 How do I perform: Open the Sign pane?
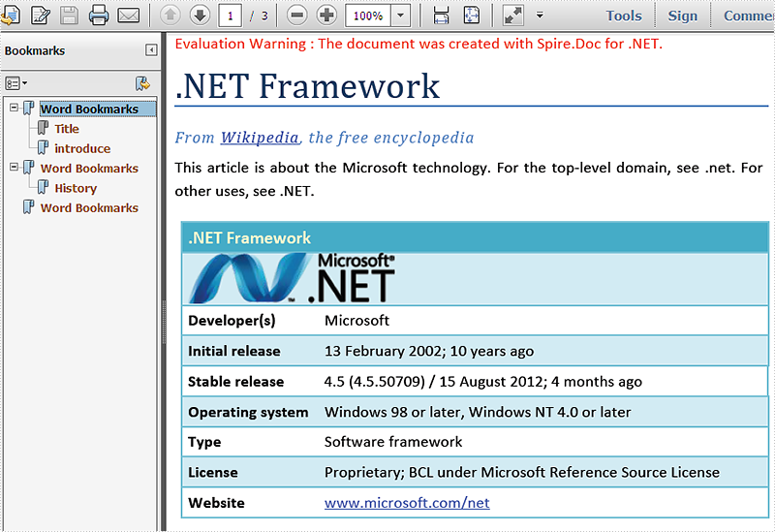(x=682, y=16)
